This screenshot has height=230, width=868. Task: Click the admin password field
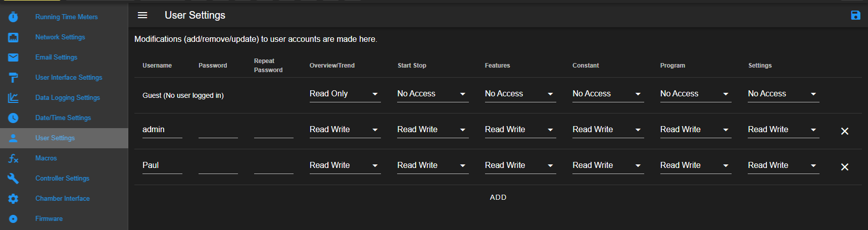click(x=218, y=130)
